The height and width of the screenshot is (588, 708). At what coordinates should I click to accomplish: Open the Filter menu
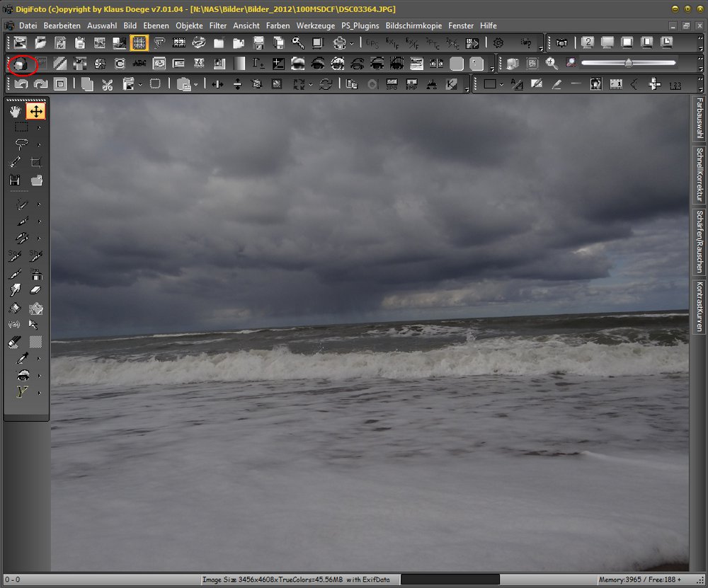click(x=218, y=25)
